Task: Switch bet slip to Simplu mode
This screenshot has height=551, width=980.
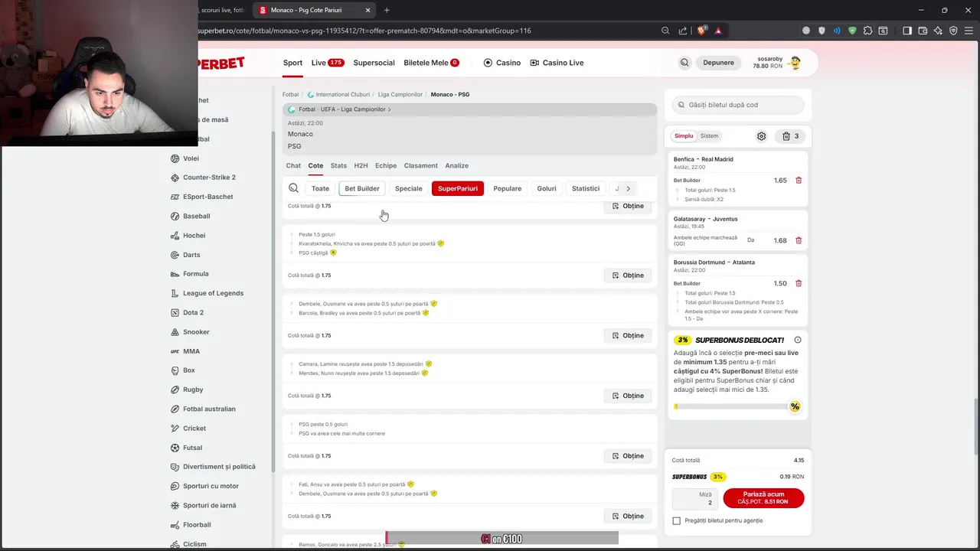Action: pyautogui.click(x=684, y=136)
